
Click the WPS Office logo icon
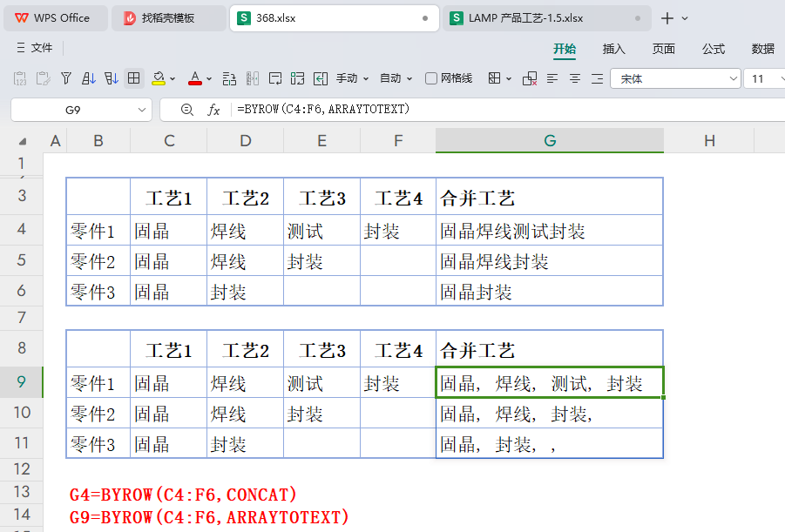pos(22,18)
